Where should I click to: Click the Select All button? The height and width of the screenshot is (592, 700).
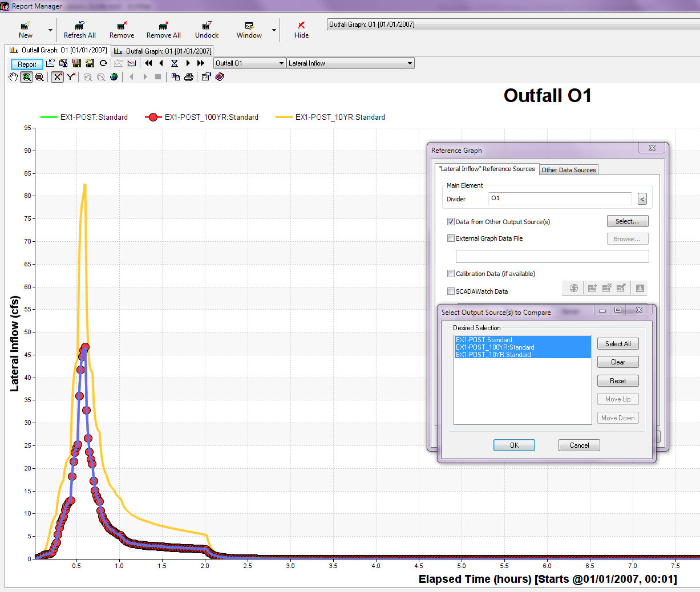coord(618,344)
